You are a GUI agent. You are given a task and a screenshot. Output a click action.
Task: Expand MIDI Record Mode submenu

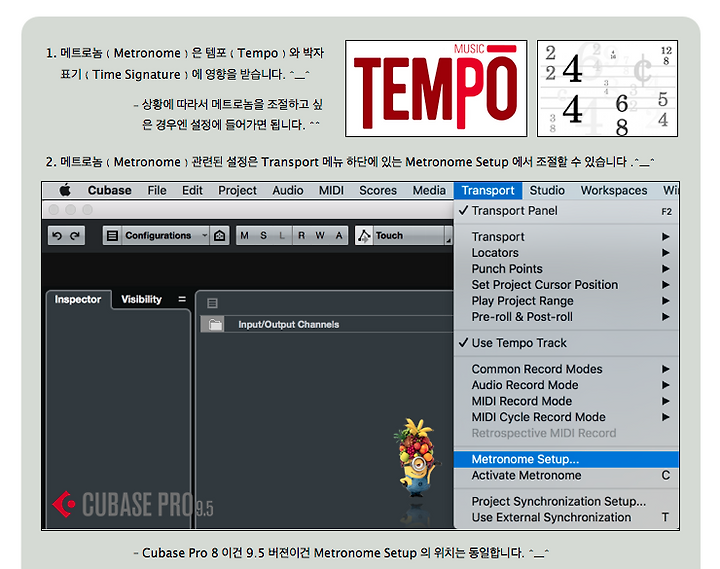click(566, 401)
